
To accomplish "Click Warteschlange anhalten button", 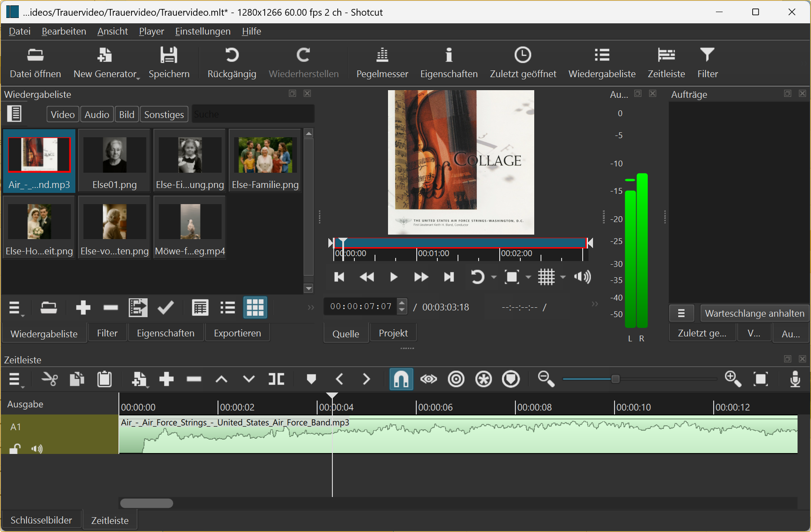I will [x=754, y=313].
